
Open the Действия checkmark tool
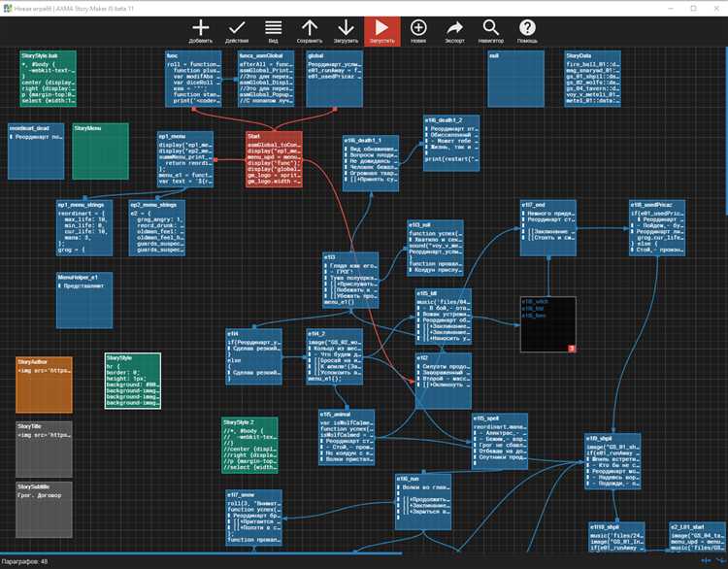(x=237, y=28)
